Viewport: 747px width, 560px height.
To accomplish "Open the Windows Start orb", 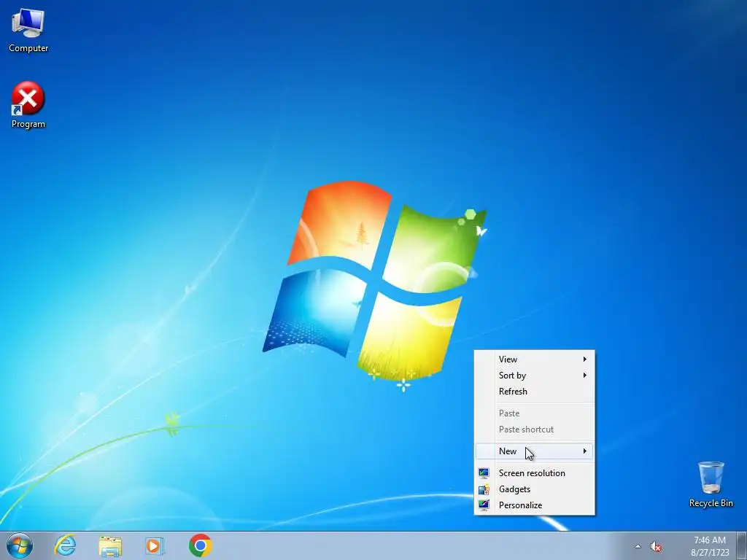I will [x=20, y=545].
